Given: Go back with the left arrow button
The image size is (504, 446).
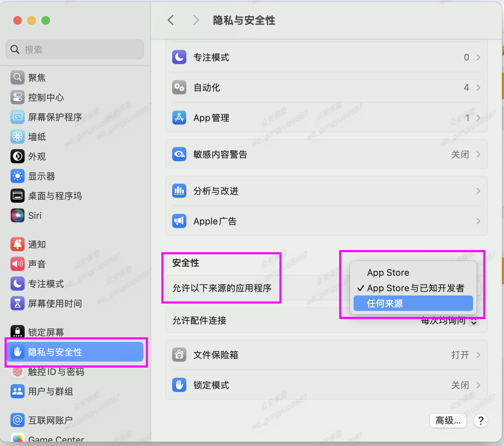Looking at the screenshot, I should pyautogui.click(x=171, y=20).
